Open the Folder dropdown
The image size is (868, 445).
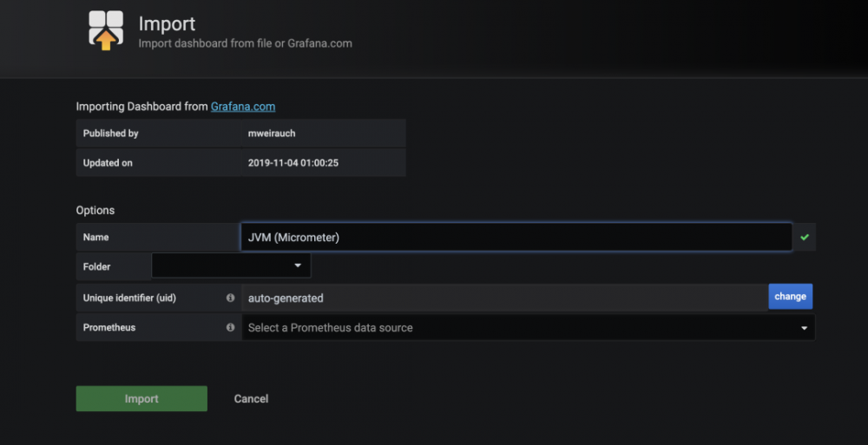tap(231, 266)
